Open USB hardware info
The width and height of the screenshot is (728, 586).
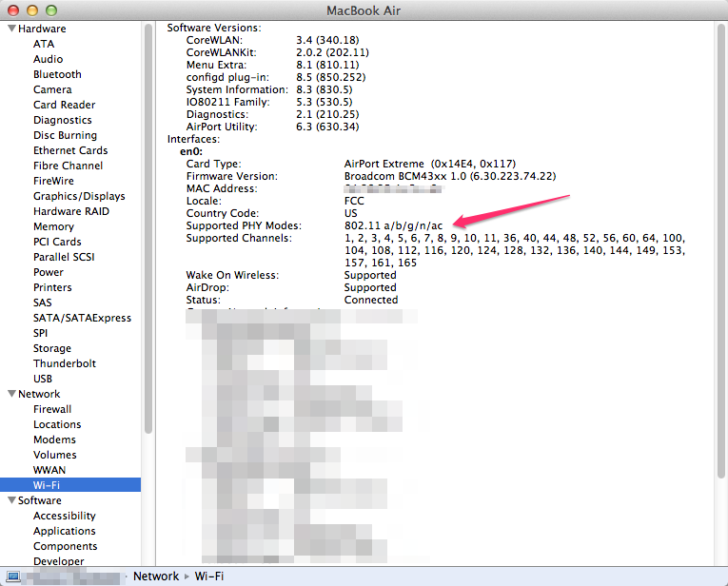click(x=43, y=379)
